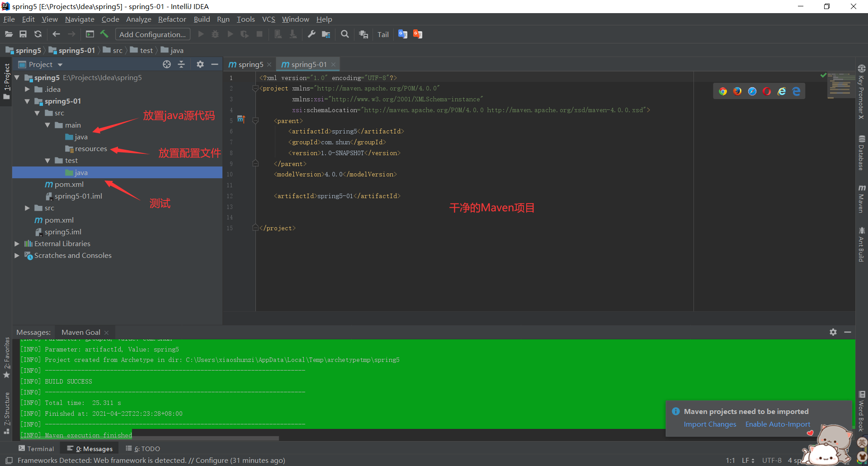This screenshot has height=466, width=868.
Task: Click the Save All toolbar icon
Action: pos(23,34)
